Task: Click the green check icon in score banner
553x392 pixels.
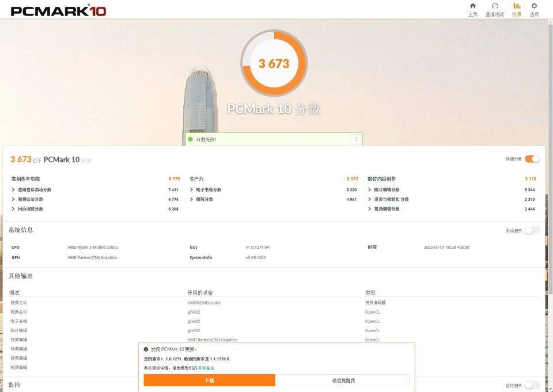Action: pos(190,139)
